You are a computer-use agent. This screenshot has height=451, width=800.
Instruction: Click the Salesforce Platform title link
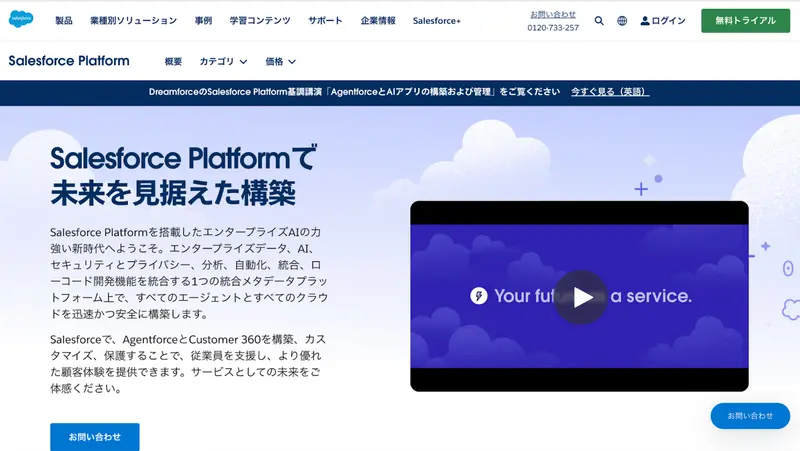pyautogui.click(x=69, y=61)
